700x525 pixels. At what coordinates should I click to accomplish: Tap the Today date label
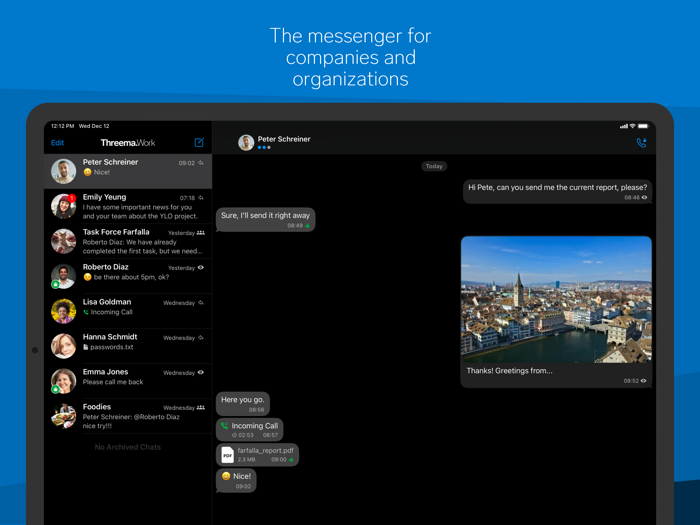(434, 166)
